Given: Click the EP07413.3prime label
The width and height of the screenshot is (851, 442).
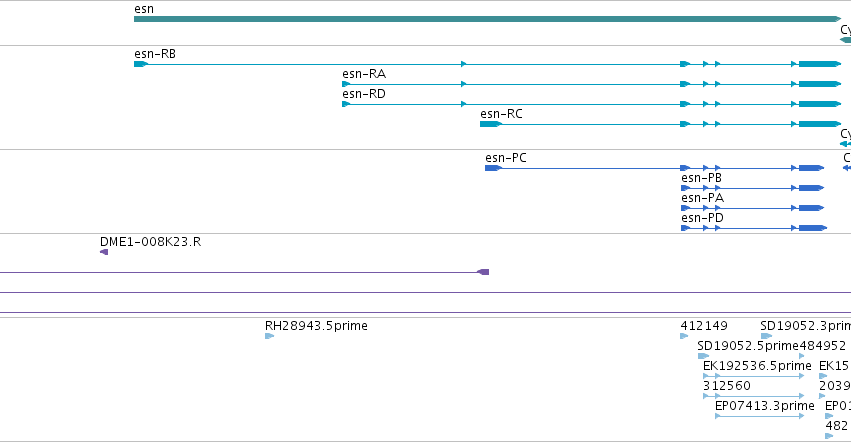Looking at the screenshot, I should pyautogui.click(x=765, y=406).
